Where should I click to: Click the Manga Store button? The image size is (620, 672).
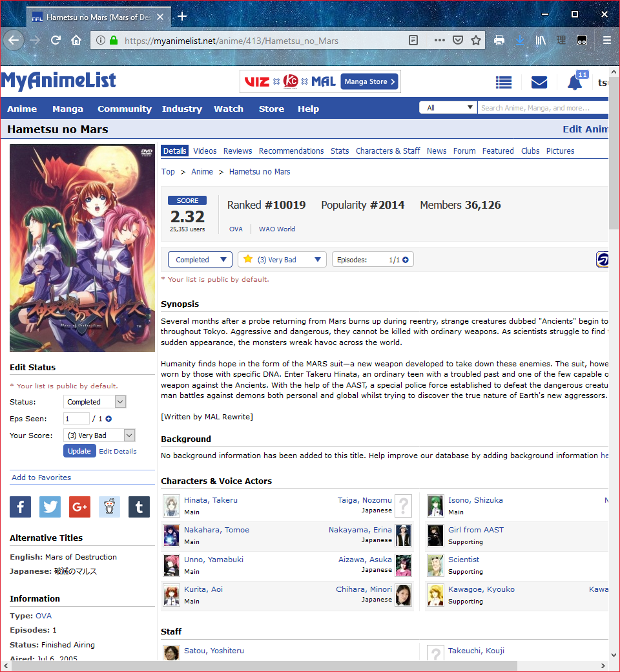coord(369,81)
